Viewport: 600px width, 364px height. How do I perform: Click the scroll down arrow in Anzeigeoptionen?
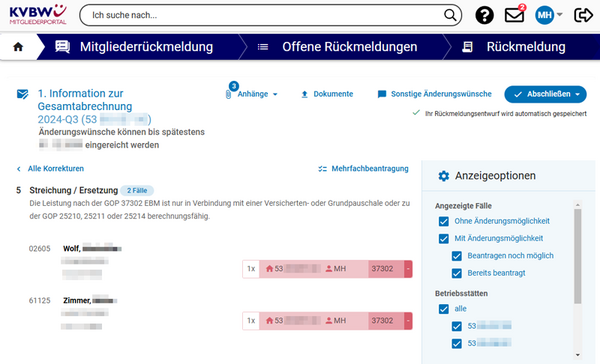577,355
